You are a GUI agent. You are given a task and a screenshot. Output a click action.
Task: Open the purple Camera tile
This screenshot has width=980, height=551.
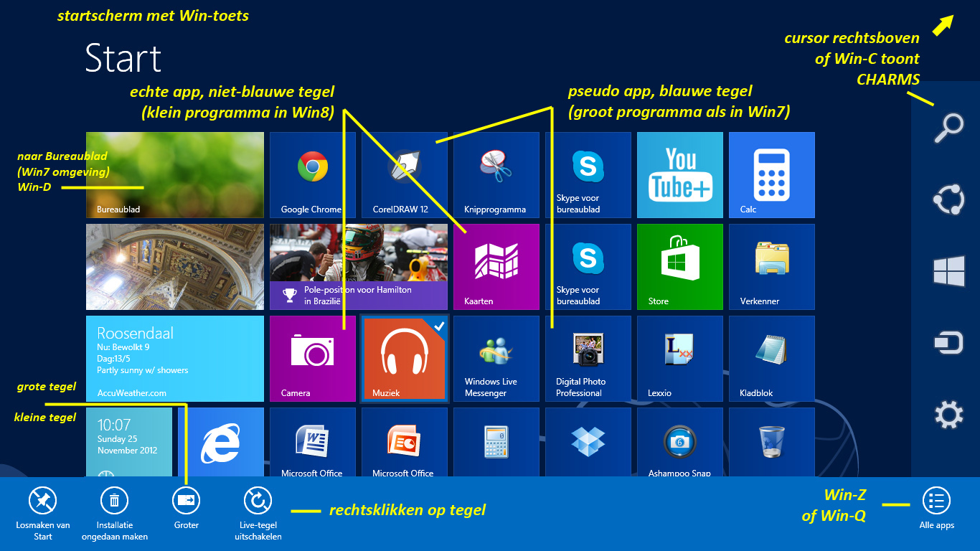click(x=312, y=359)
